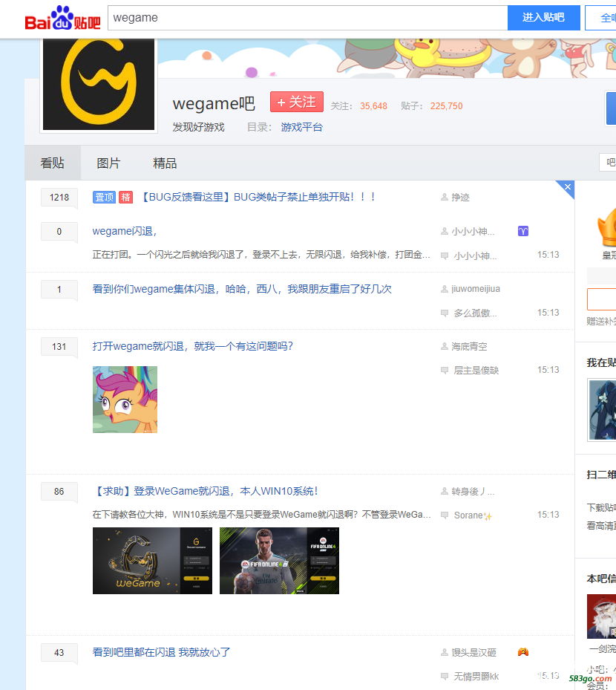
Task: Open author profile 海底青空
Action: coord(469,347)
